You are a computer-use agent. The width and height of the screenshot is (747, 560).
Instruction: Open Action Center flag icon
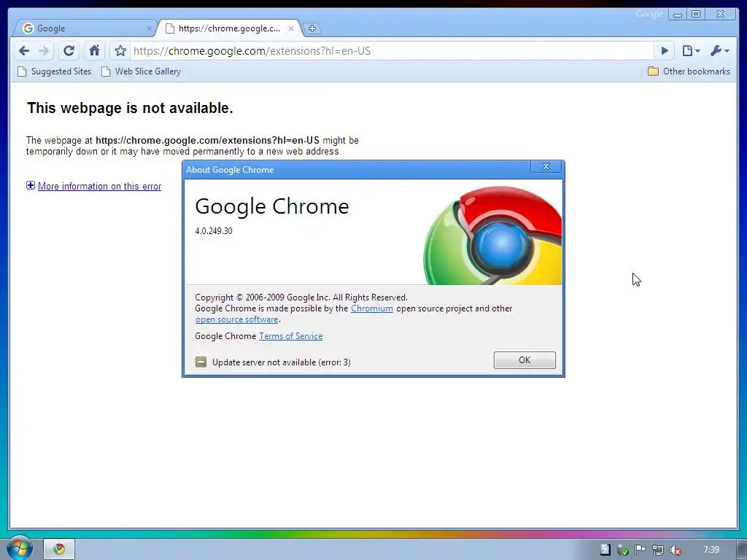click(x=640, y=550)
